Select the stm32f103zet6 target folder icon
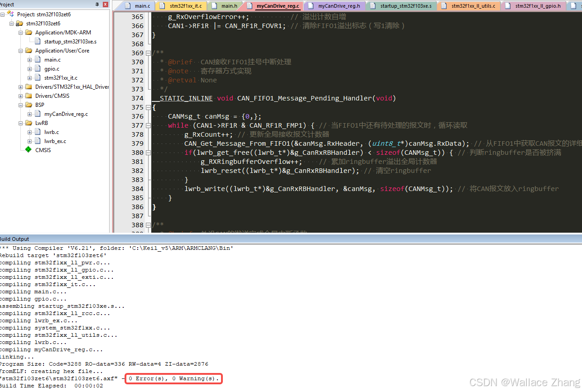Image resolution: width=582 pixels, height=392 pixels. 19,24
